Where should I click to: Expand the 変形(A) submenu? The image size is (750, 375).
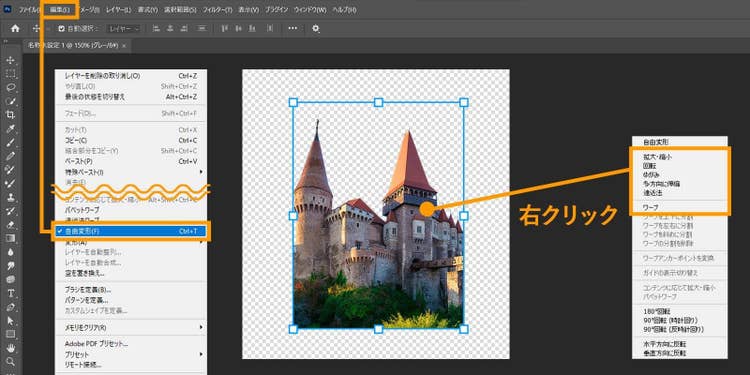click(x=130, y=242)
